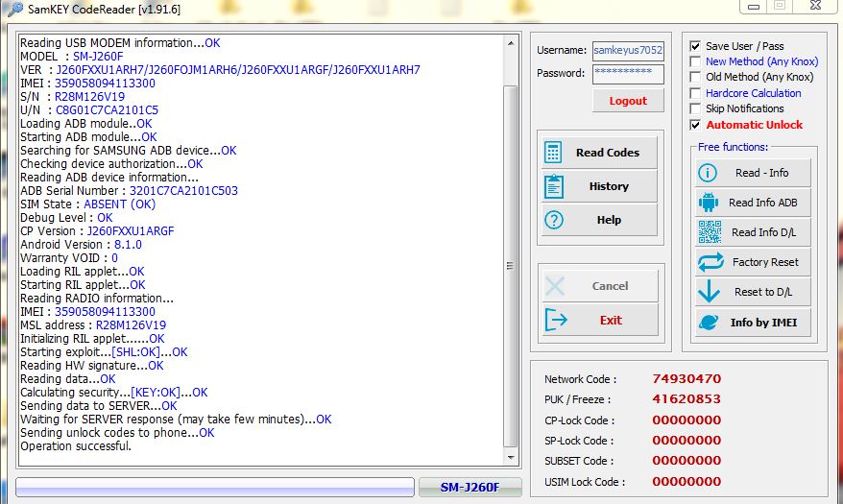Click the Operation successful log line

(76, 446)
